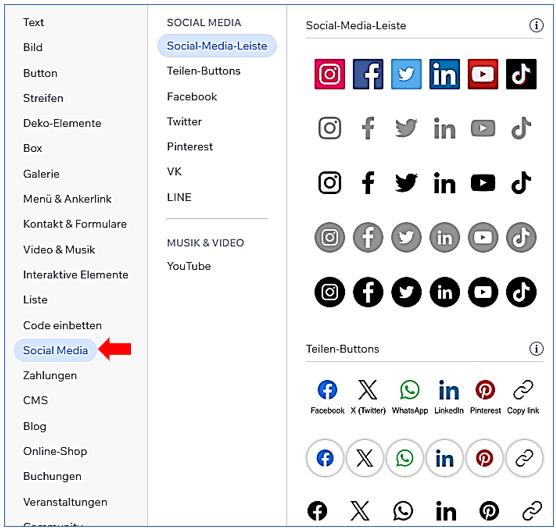The image size is (556, 531).
Task: Open the Twitter subcategory
Action: [184, 121]
